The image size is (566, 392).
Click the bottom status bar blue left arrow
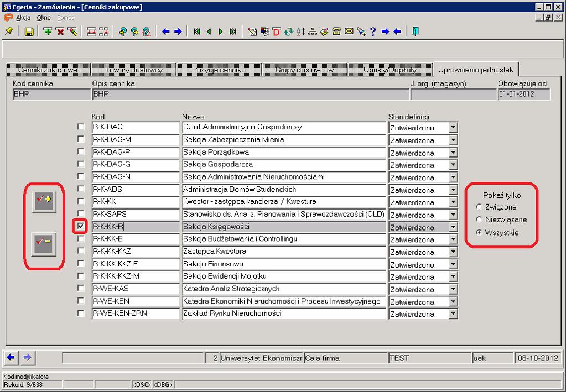coord(11,358)
